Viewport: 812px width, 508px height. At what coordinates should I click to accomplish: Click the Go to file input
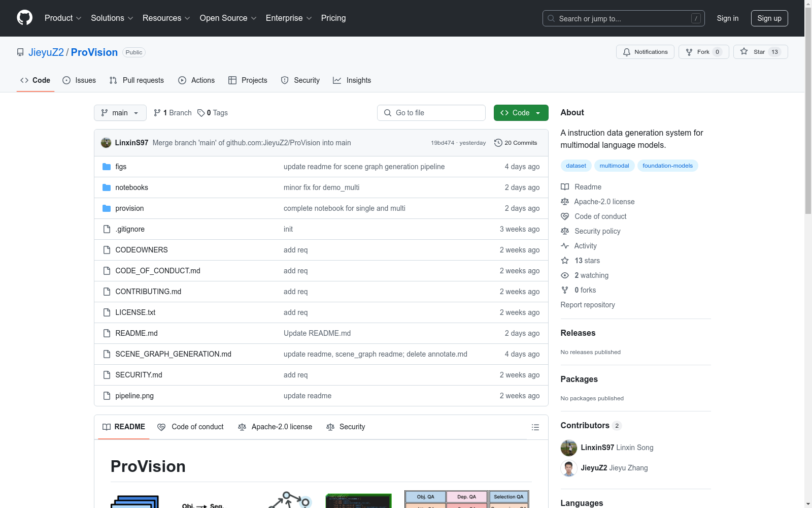tap(431, 113)
